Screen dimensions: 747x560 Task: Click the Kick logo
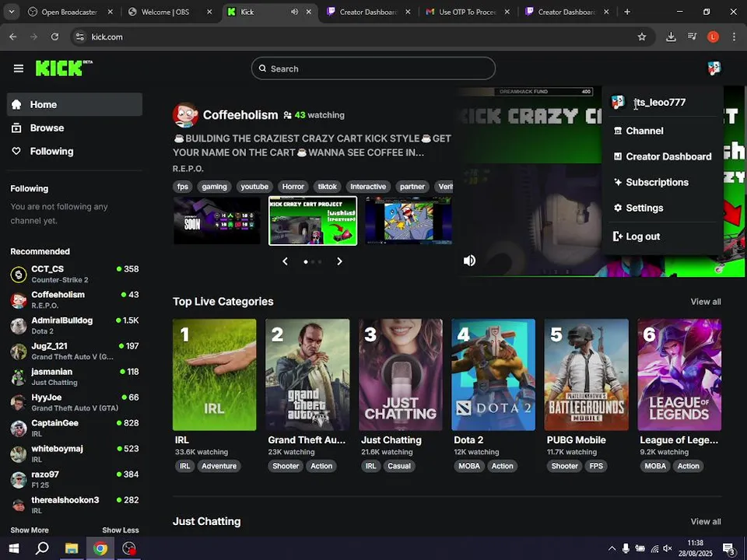pyautogui.click(x=64, y=68)
